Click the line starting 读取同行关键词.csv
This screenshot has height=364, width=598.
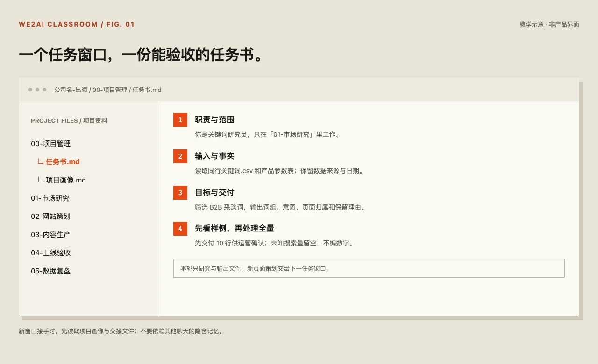tap(279, 171)
